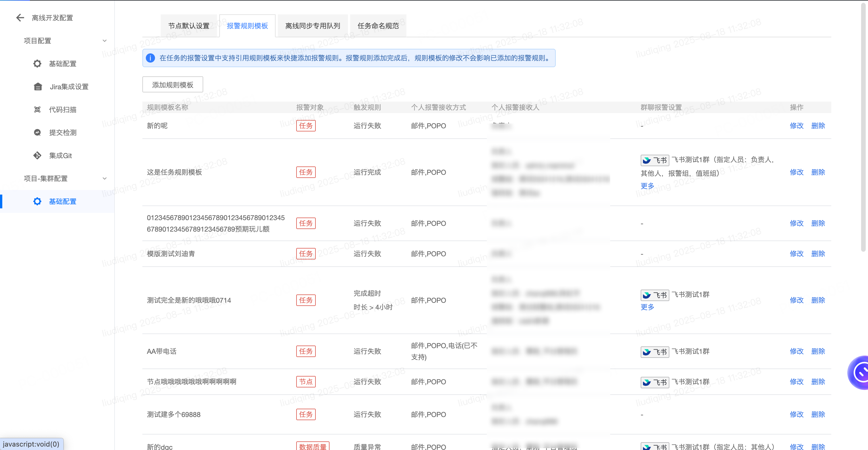This screenshot has width=868, height=450.
Task: Click the 代码扫描 scan icon
Action: pyautogui.click(x=37, y=109)
